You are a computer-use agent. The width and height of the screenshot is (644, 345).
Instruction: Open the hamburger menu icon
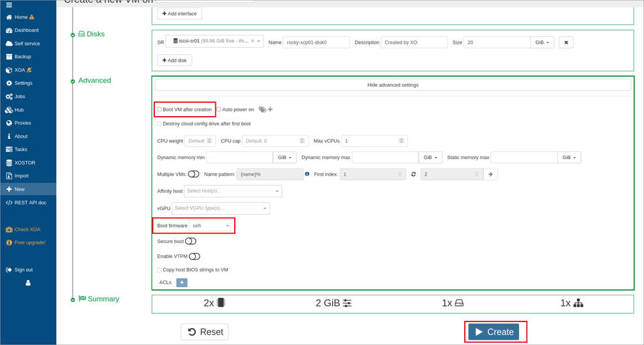coord(9,5)
